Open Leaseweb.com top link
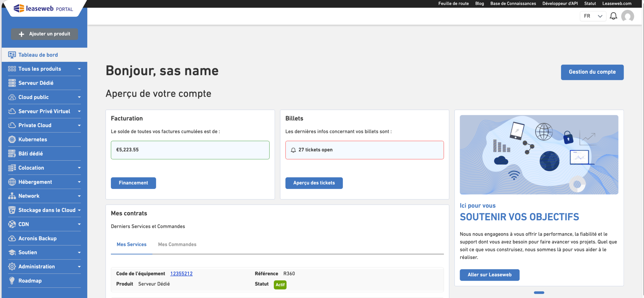This screenshot has height=298, width=644. pyautogui.click(x=617, y=4)
